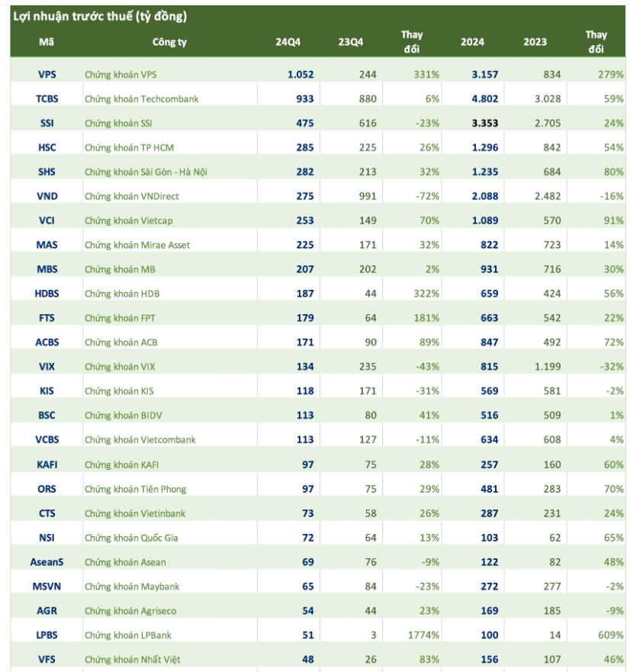This screenshot has height=672, width=630.
Task: Click VIX 2023 value 1.199
Action: pyautogui.click(x=548, y=367)
